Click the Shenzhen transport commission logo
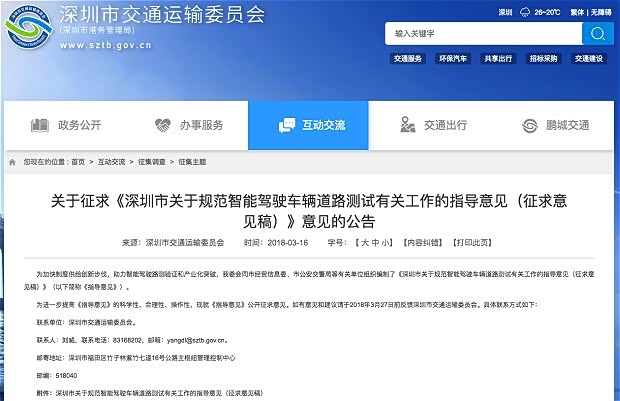Viewport: 620px width, 401px height. click(28, 27)
